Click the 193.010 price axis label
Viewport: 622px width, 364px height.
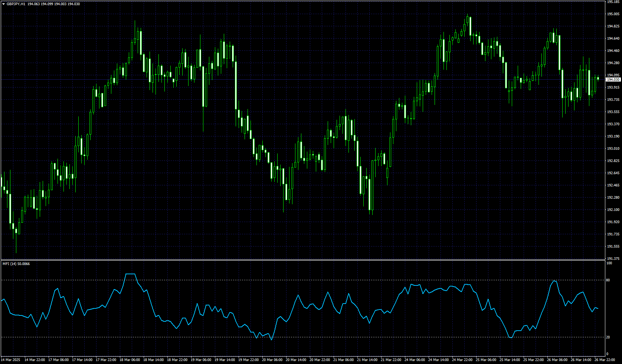tap(613, 149)
